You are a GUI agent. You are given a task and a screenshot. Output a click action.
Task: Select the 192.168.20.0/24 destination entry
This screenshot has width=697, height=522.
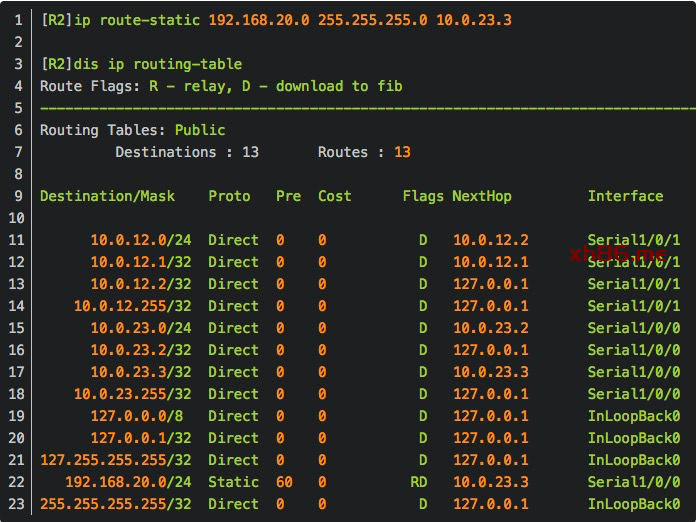tap(128, 482)
